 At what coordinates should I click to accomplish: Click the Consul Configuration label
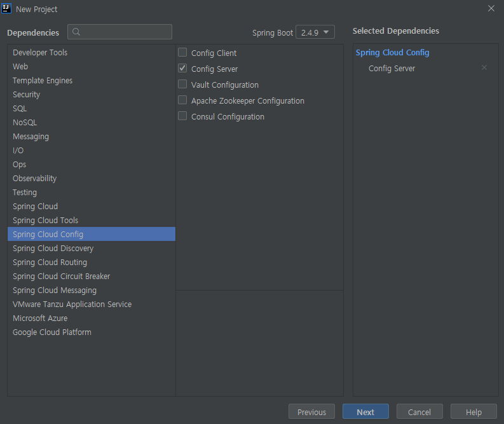(x=228, y=117)
